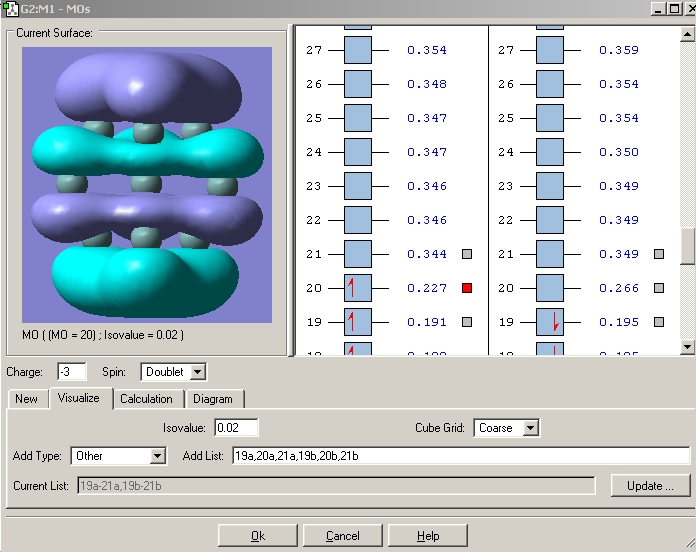Image resolution: width=696 pixels, height=552 pixels.
Task: Click beta energy value 0.195
Action: [619, 322]
